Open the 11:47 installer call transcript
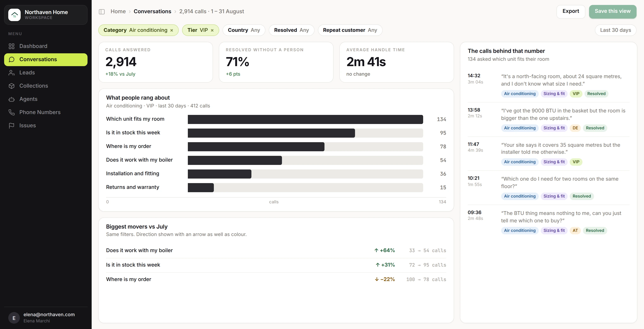The image size is (644, 329). tap(548, 154)
